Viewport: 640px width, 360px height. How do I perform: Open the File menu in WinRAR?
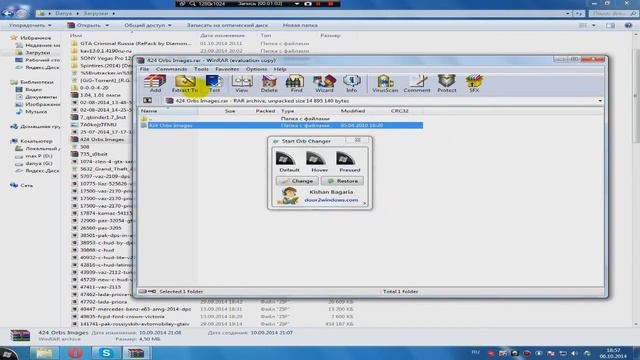click(x=144, y=69)
